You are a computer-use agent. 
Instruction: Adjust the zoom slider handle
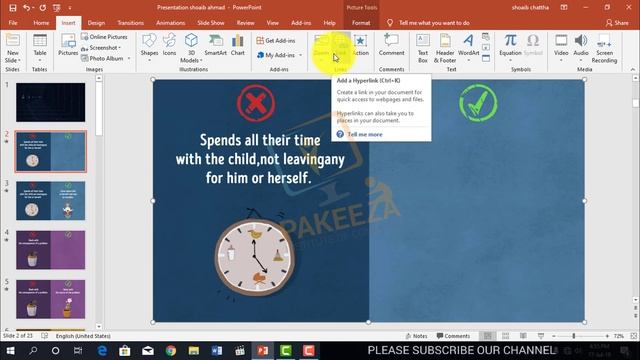tap(573, 336)
